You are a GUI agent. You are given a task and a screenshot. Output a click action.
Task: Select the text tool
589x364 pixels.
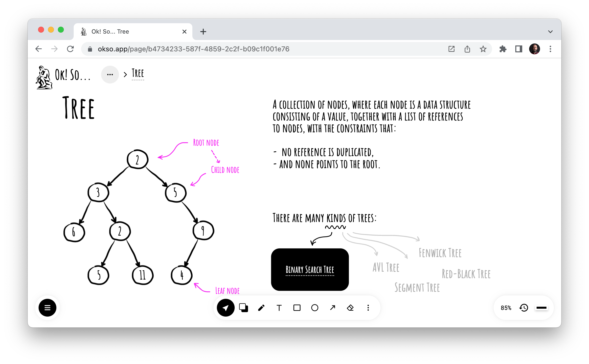coord(278,307)
